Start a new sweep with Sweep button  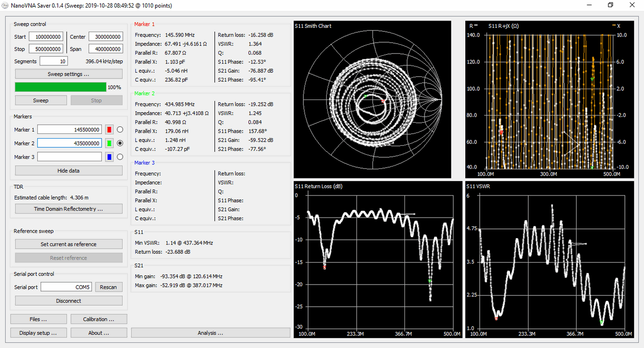click(41, 101)
